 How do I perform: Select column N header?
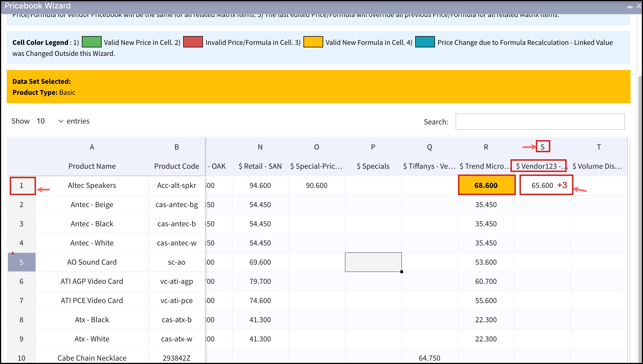point(260,147)
